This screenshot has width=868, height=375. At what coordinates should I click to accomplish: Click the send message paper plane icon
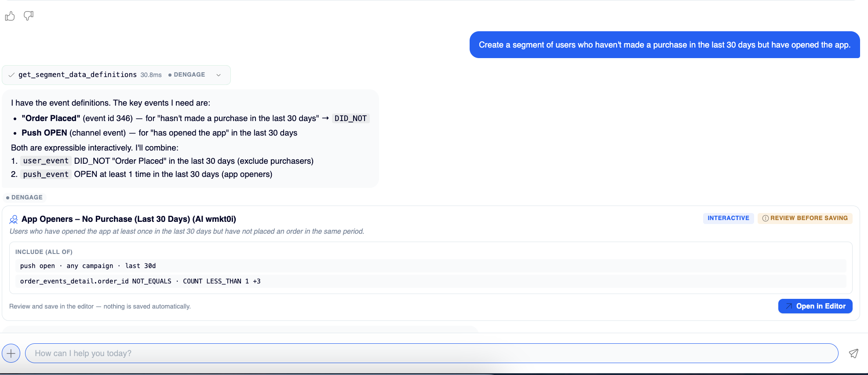click(853, 353)
